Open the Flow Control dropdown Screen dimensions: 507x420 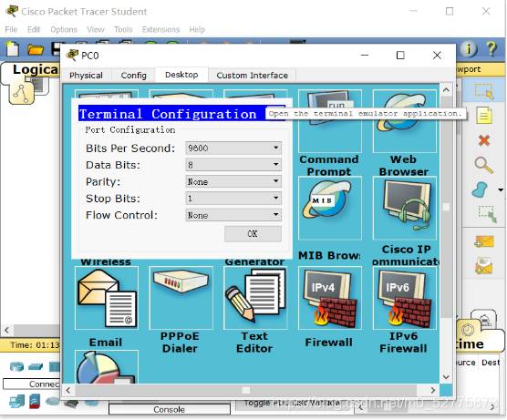233,215
